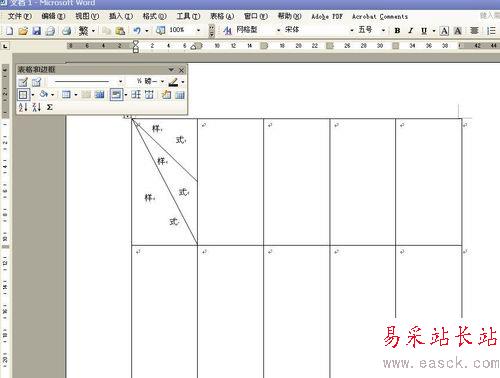Click Distribute Columns Evenly icon

tap(149, 95)
